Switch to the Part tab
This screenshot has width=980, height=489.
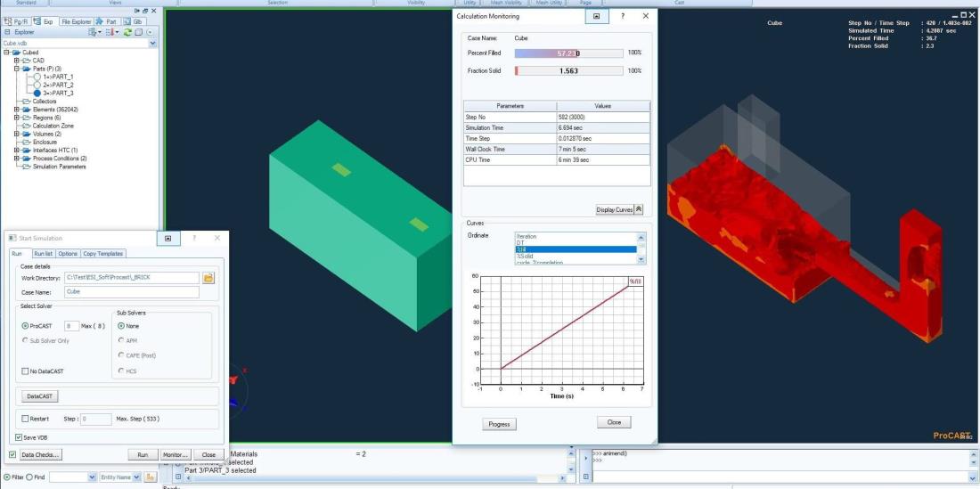click(x=107, y=21)
